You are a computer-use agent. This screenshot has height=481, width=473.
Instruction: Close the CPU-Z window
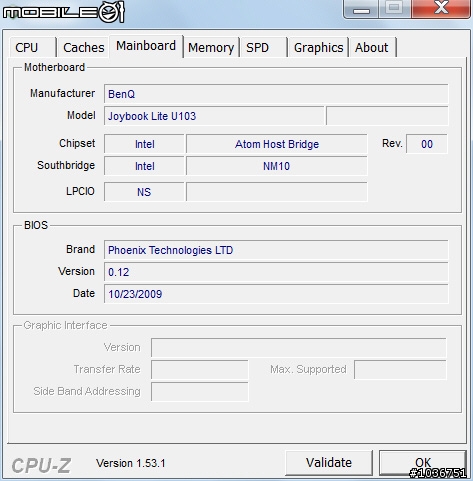tap(441, 8)
